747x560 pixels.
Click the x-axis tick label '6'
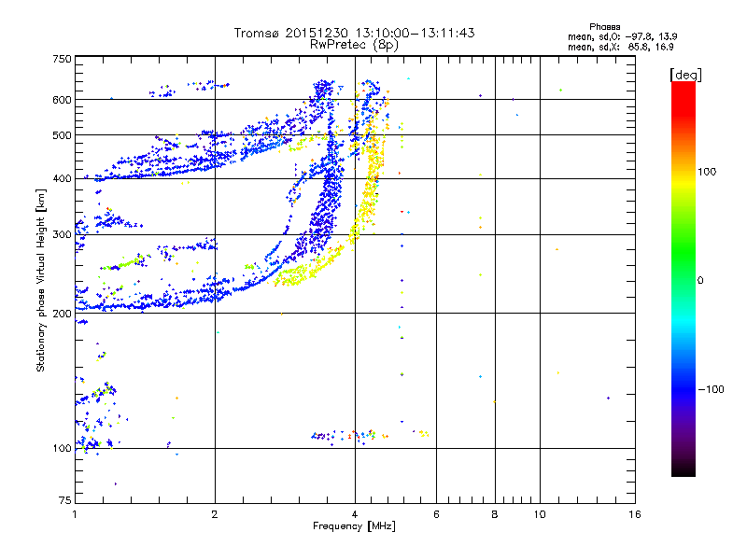(436, 514)
